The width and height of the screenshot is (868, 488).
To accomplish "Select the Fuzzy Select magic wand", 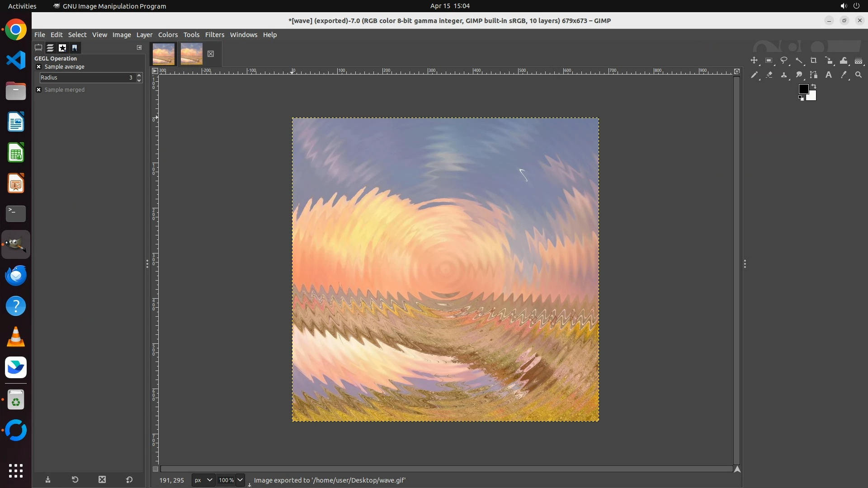I will (x=799, y=61).
